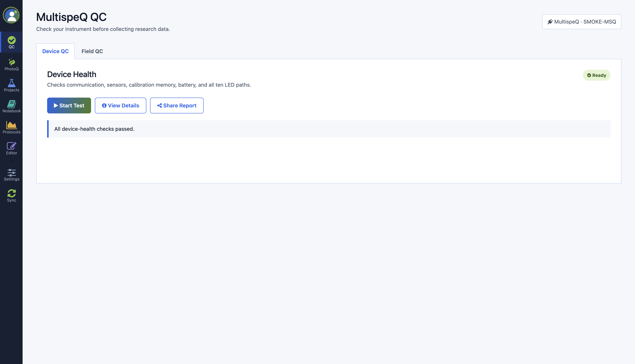Click the info icon on View Details
The image size is (635, 364).
(x=104, y=106)
